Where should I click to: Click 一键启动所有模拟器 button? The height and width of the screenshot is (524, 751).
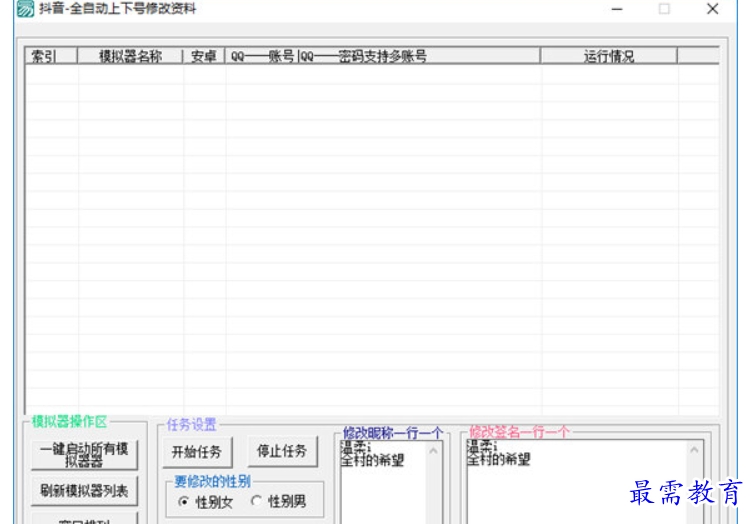click(x=84, y=455)
